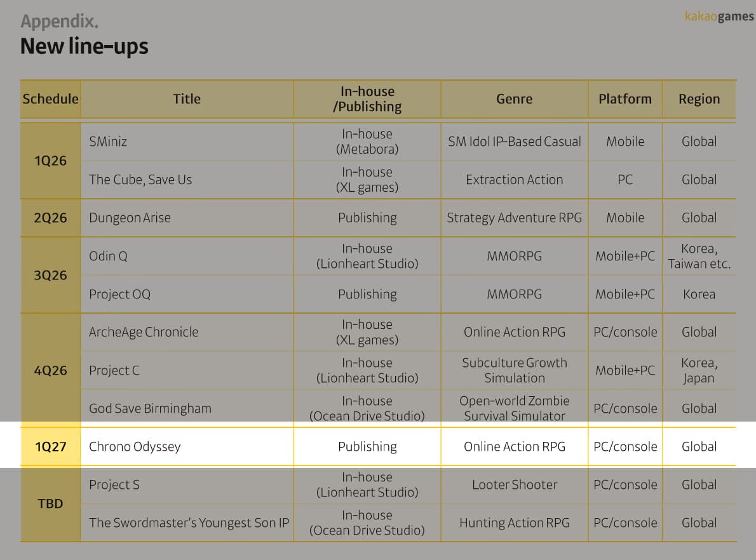Screen dimensions: 756x560
Task: Click 'MMORPG' genre in Project OQ row
Action: point(515,294)
